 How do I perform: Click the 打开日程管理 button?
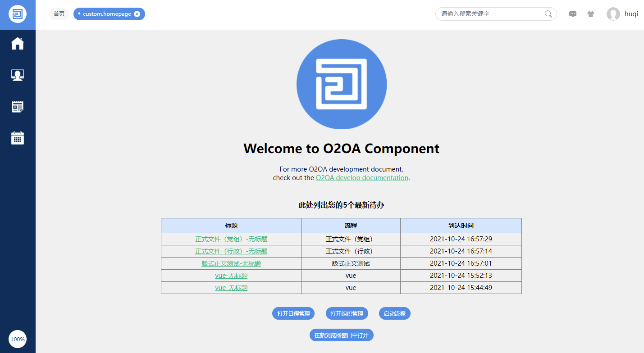293,313
